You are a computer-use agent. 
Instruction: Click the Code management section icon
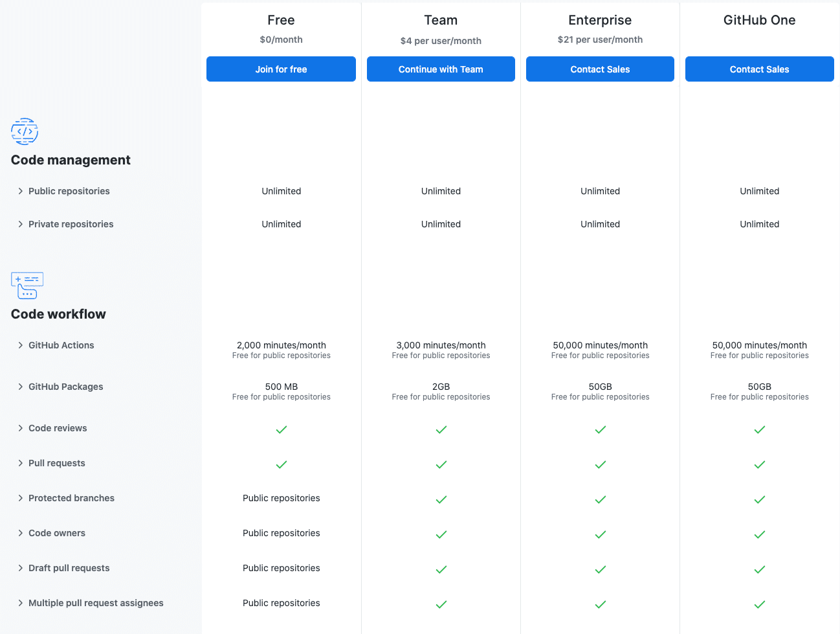(x=25, y=131)
